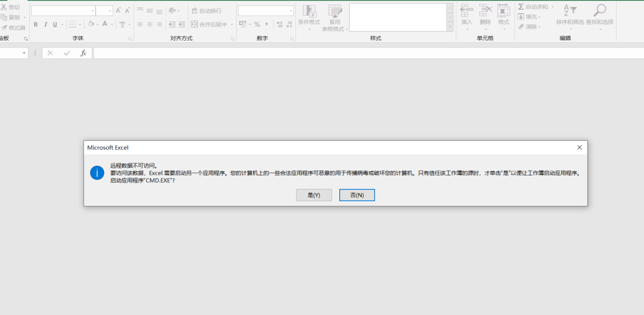Screen dimensions: 644x315
Task: Open the underline style dropdown arrow
Action: pos(63,24)
